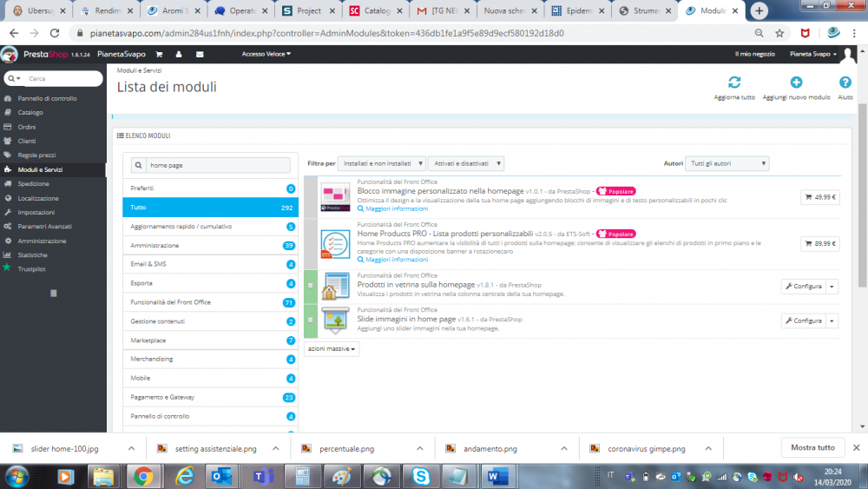Open the Pianeta Svapo account dropdown

(x=812, y=54)
